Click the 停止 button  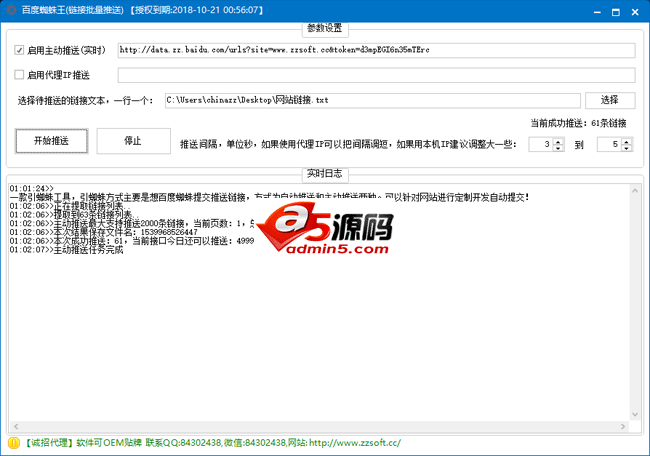pos(133,141)
